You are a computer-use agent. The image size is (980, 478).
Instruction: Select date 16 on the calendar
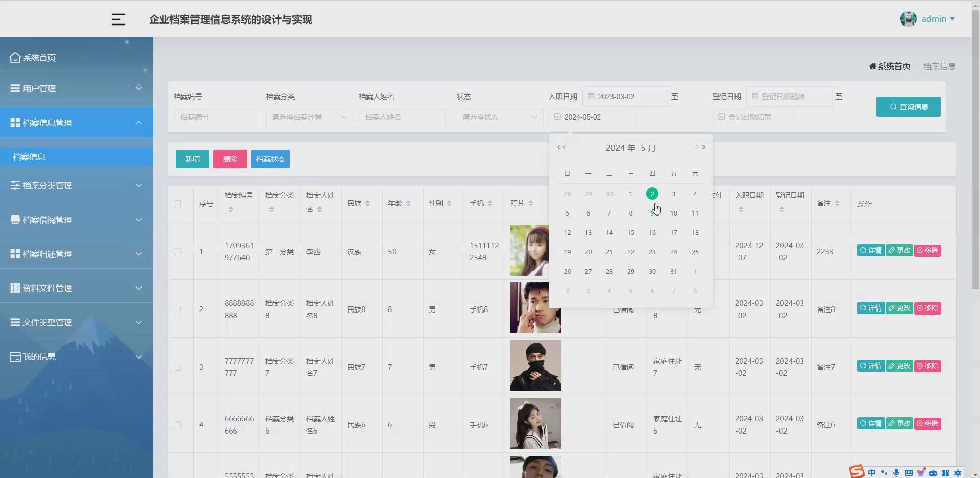(652, 232)
